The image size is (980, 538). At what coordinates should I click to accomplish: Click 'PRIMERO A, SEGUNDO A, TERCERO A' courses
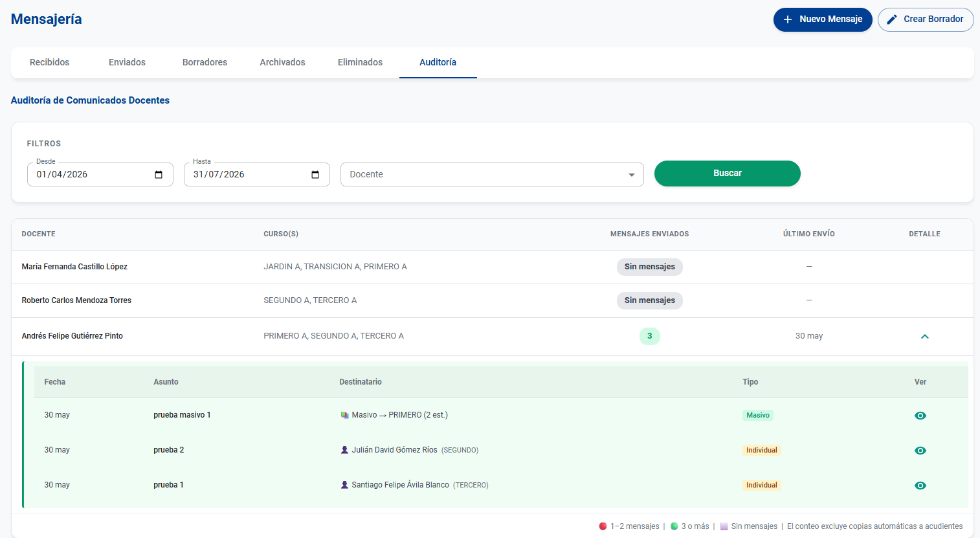(333, 336)
